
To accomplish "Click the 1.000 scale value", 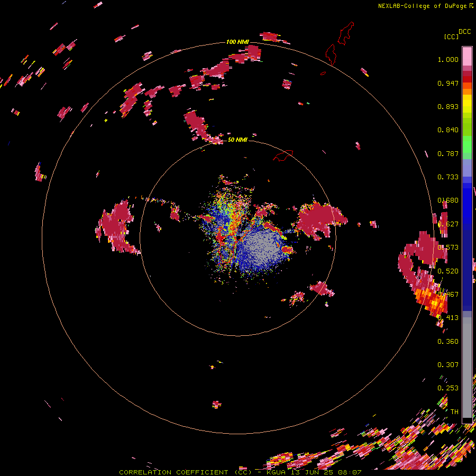I will [x=448, y=59].
